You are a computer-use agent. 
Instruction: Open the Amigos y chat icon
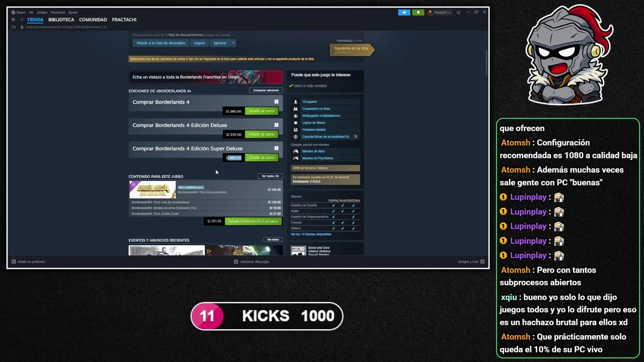(482, 262)
